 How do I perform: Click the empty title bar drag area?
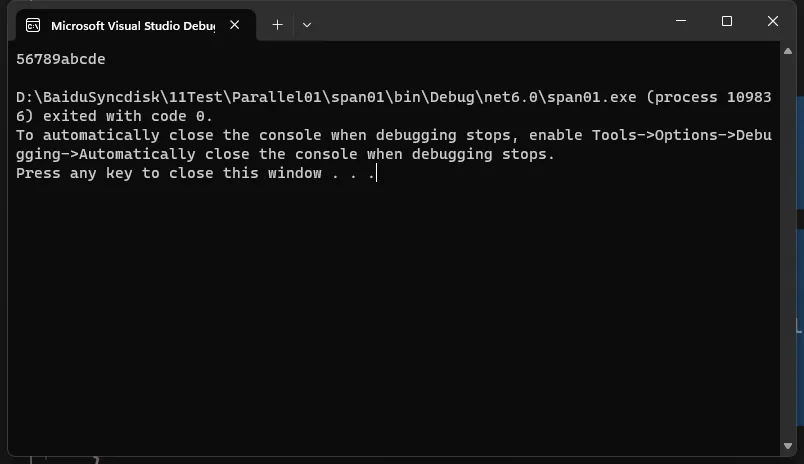[487, 21]
